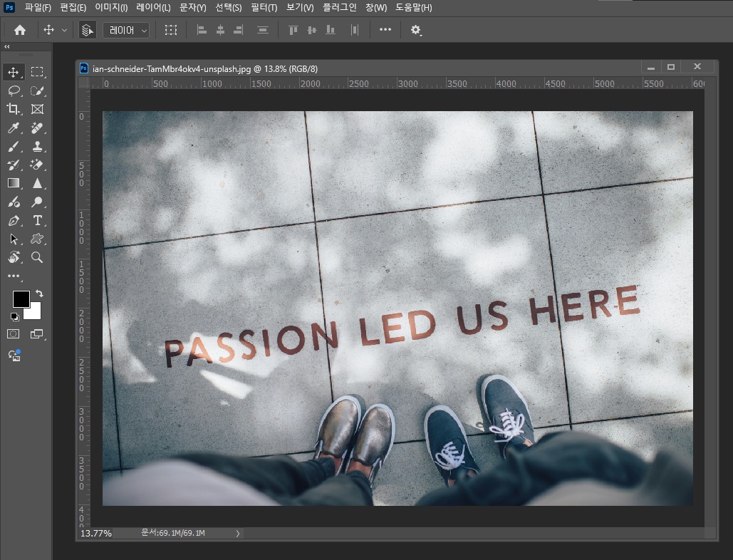The image size is (733, 560).
Task: Select the Frame tool
Action: (37, 109)
